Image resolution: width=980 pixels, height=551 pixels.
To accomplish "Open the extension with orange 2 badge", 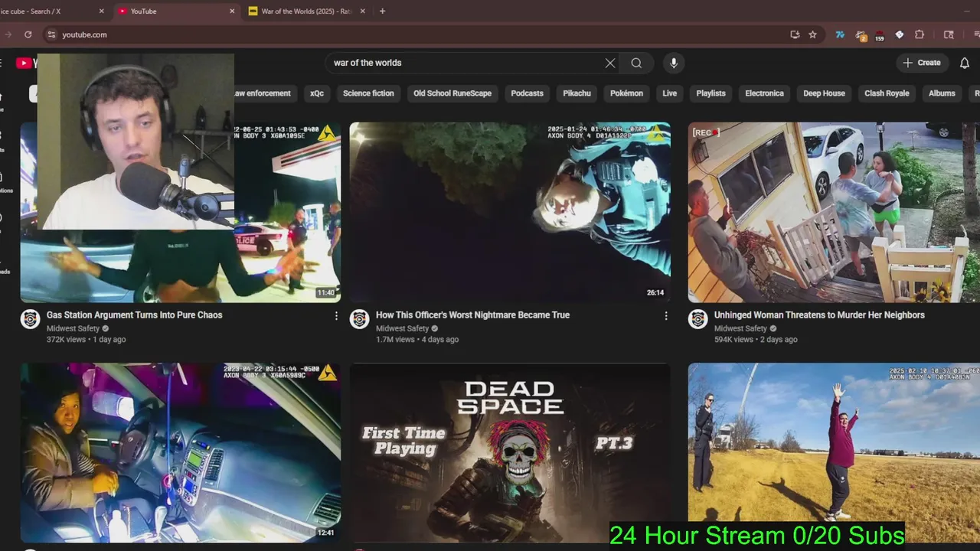I will tap(861, 35).
